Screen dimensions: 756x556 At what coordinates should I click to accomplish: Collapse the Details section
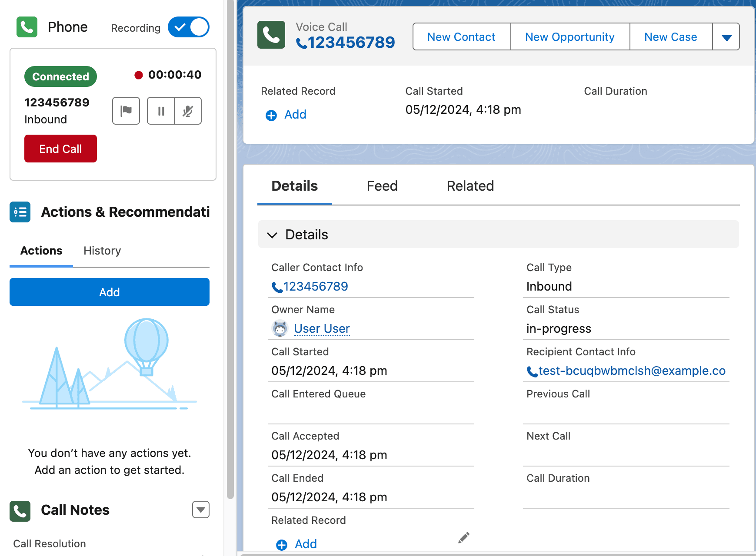click(273, 235)
